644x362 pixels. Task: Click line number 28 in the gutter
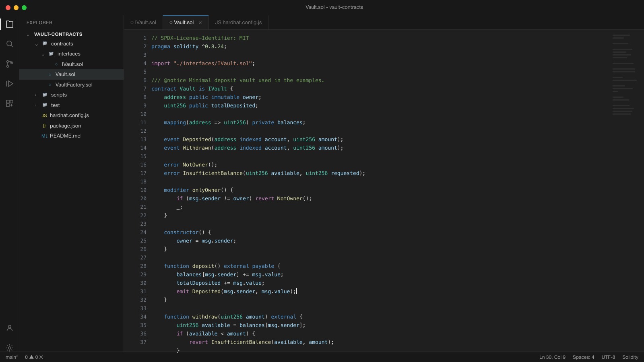143,266
